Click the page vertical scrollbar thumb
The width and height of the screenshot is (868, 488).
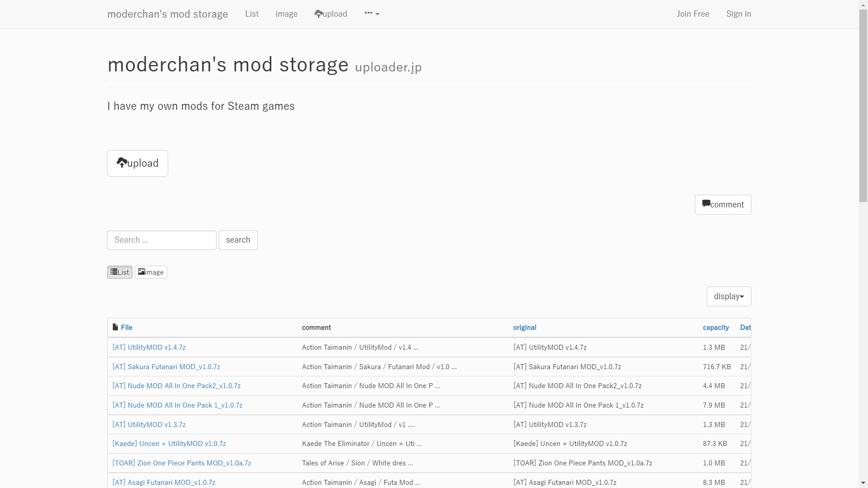click(863, 105)
